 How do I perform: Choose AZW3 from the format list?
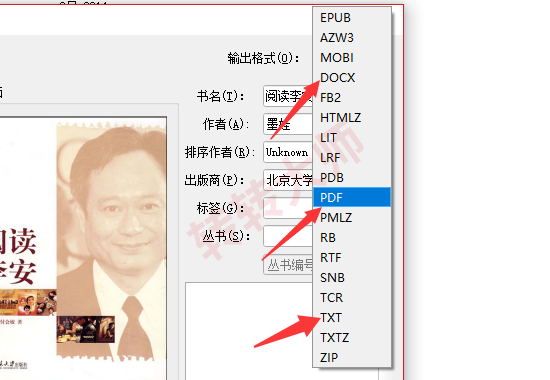(x=352, y=38)
